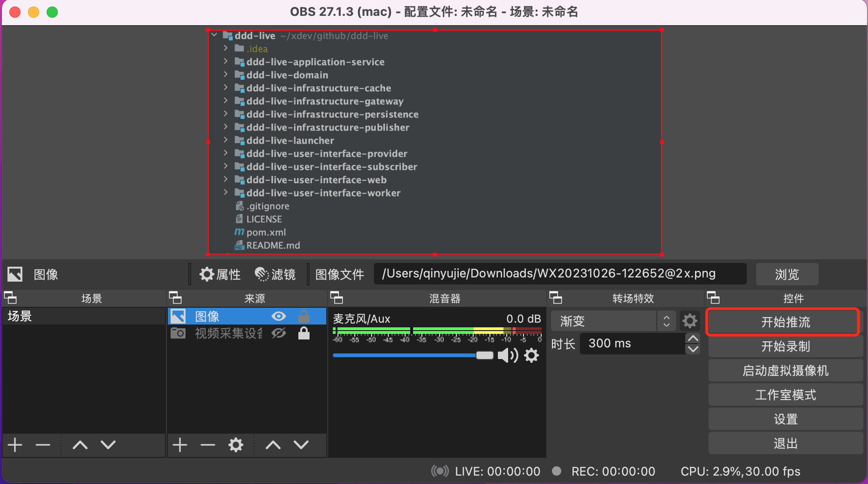Screen dimensions: 868x484
Task: Unlock the 视频采集设备 source
Action: tap(304, 333)
